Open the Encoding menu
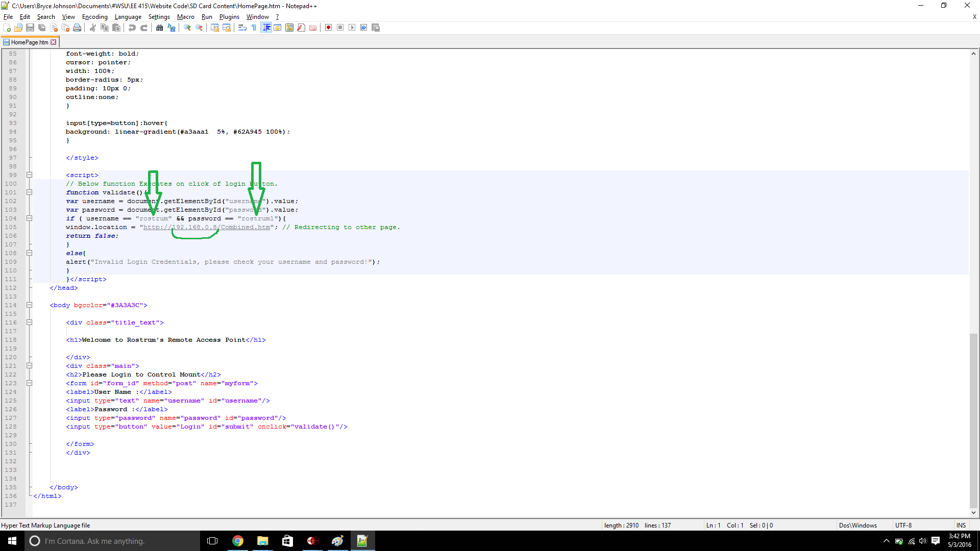This screenshot has height=551, width=980. tap(95, 17)
